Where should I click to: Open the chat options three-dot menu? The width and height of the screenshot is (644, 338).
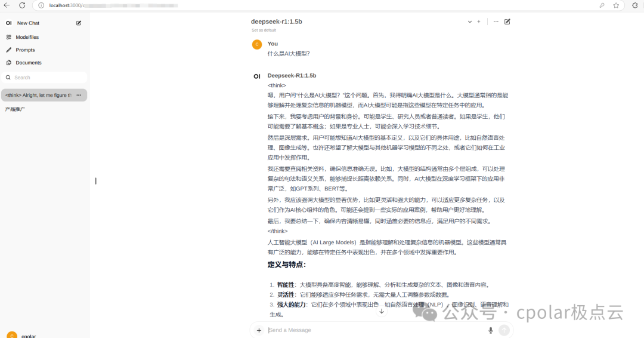496,21
